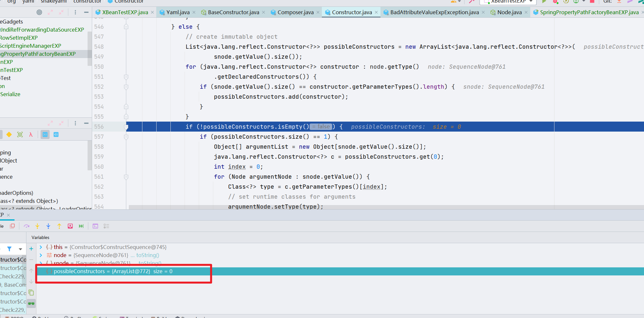
Task: Click the locate target icon in project panel
Action: pos(39,12)
